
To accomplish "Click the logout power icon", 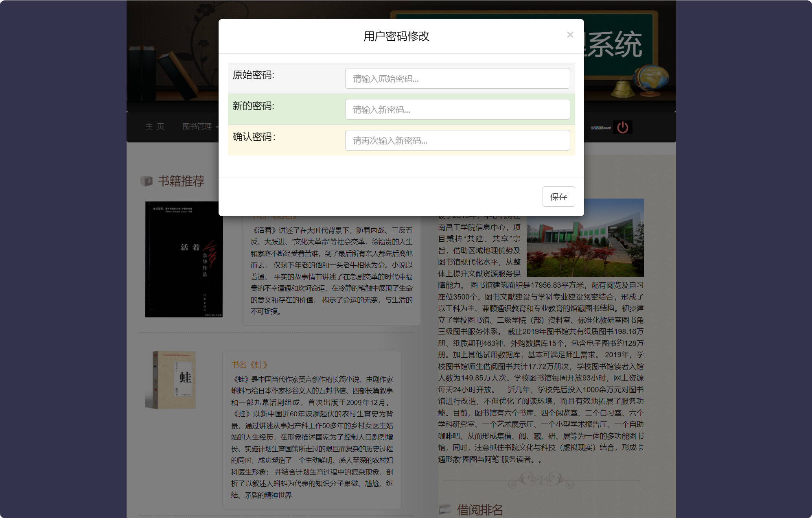I will (623, 127).
